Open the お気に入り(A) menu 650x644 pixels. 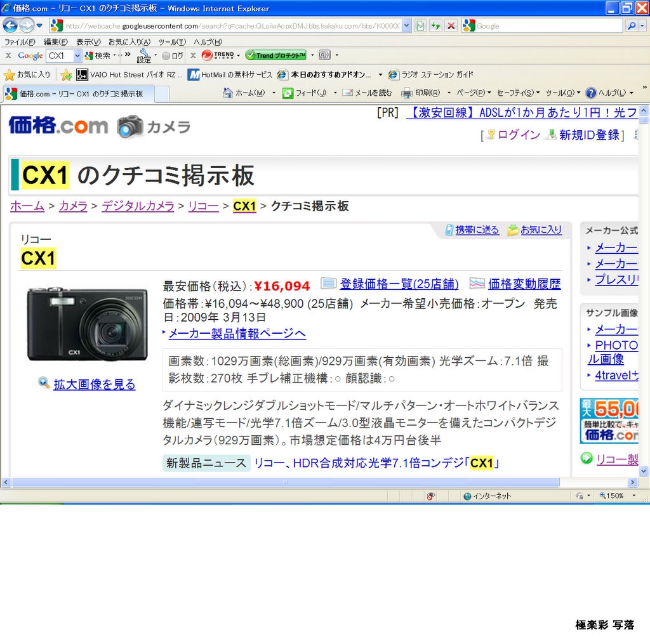tap(129, 42)
